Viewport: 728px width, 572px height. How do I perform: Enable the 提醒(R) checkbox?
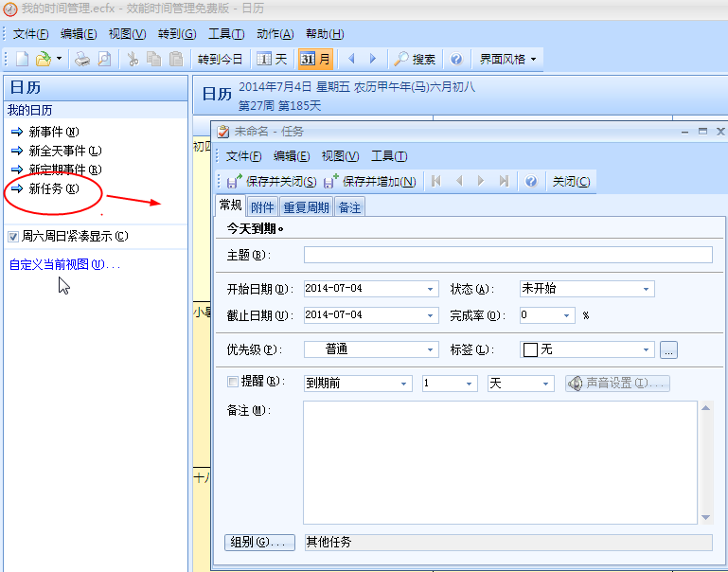pyautogui.click(x=233, y=382)
